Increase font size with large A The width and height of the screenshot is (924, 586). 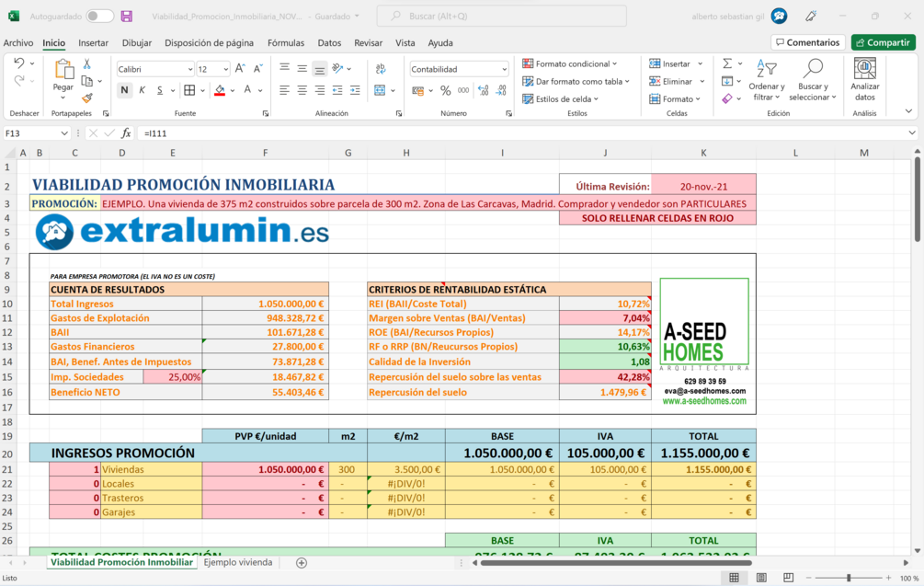(x=240, y=69)
